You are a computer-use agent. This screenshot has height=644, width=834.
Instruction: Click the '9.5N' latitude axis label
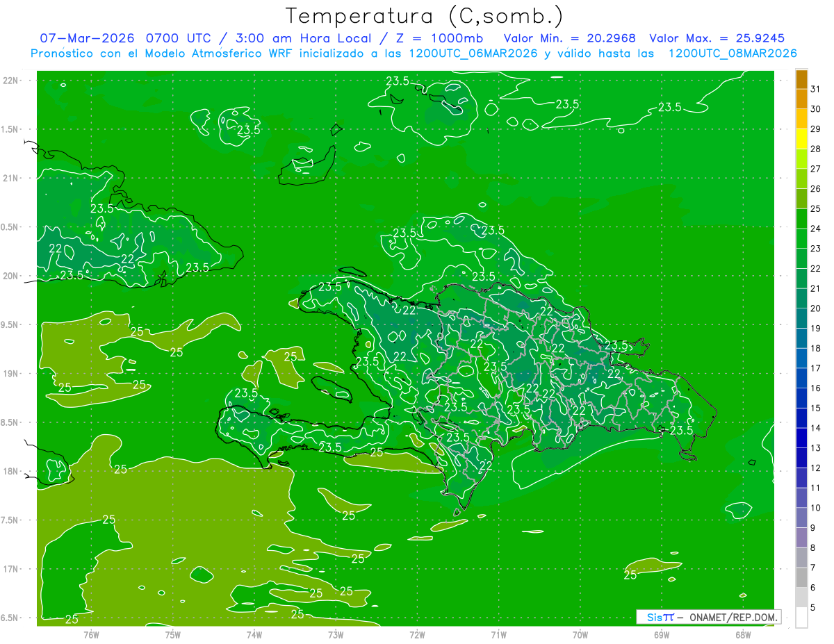click(x=10, y=325)
